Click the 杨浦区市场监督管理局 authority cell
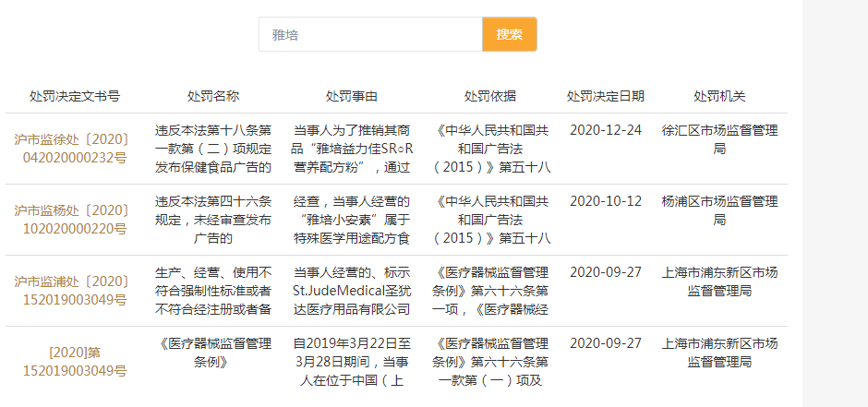The height and width of the screenshot is (407, 868). 719,209
